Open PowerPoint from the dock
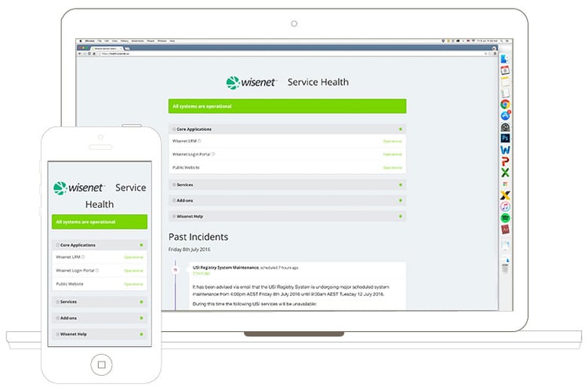The height and width of the screenshot is (390, 588). (x=505, y=162)
